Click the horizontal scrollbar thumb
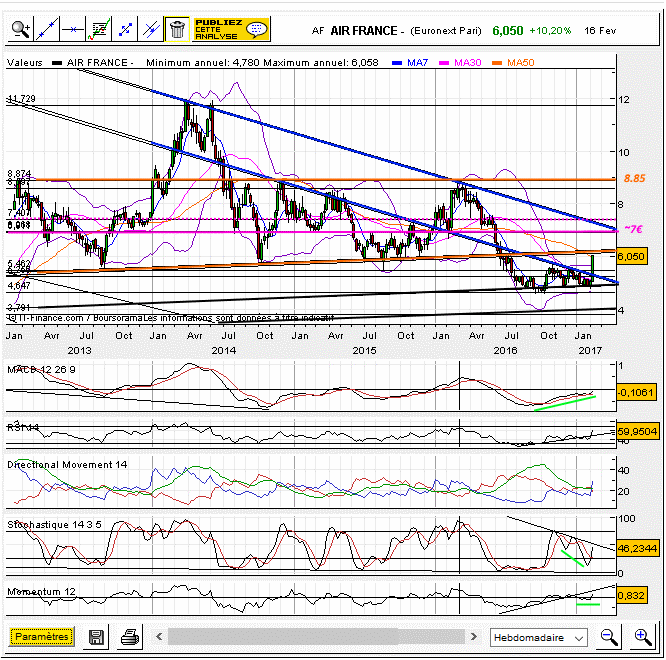The width and height of the screenshot is (666, 660). tap(283, 637)
